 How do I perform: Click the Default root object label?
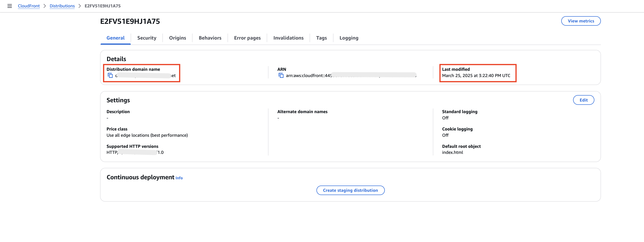coord(461,146)
